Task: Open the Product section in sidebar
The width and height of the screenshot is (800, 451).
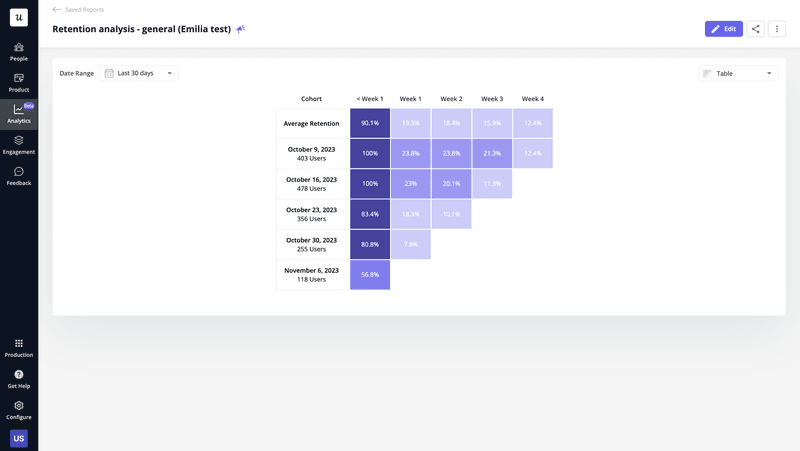Action: pos(19,83)
